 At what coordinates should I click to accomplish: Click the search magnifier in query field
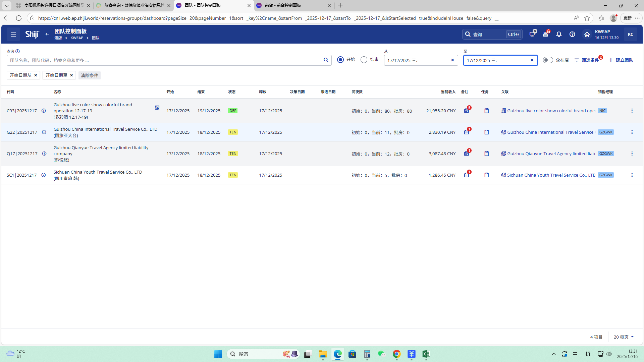coord(326,60)
